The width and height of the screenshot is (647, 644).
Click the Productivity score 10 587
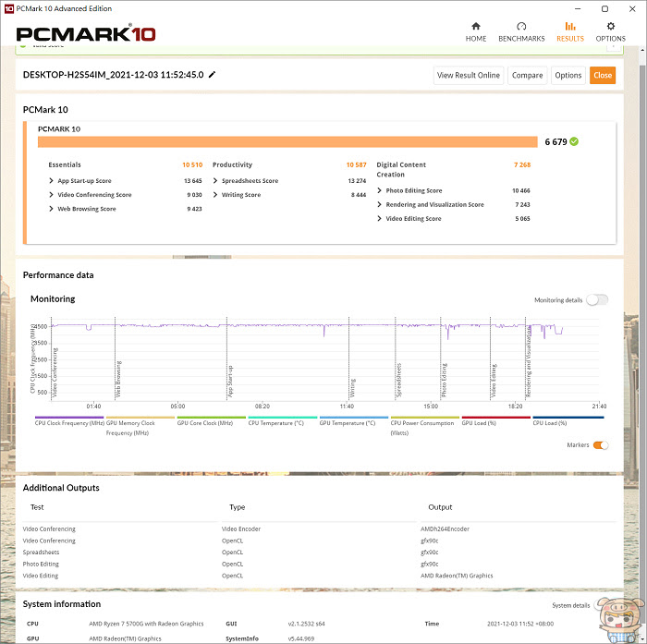[356, 165]
